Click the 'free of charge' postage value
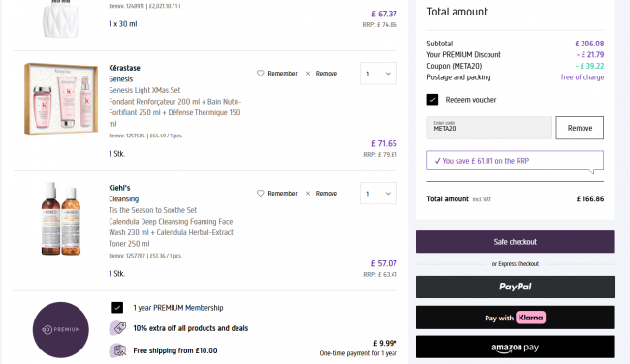Viewport: 630px width, 364px height. 583,77
